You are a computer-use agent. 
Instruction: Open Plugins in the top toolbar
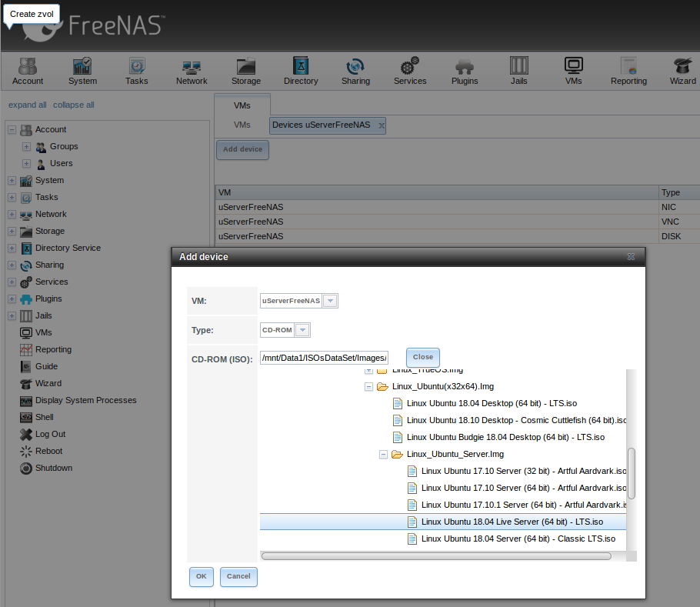point(465,72)
